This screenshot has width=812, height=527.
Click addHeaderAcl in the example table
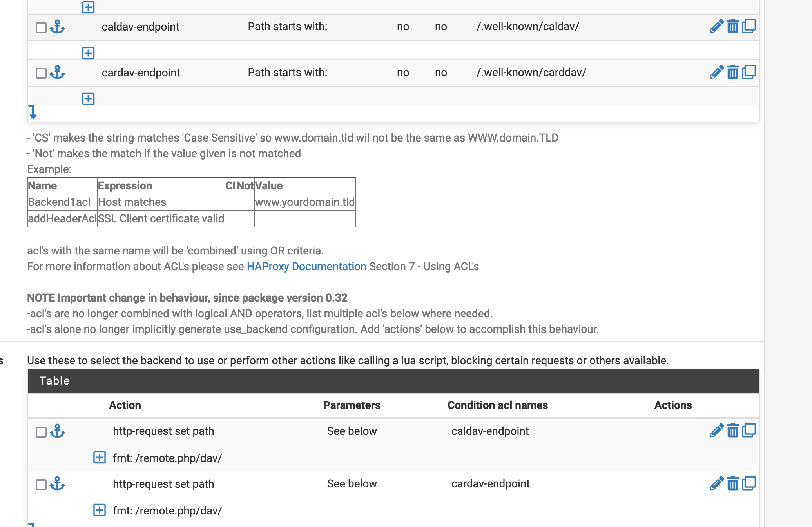click(62, 218)
